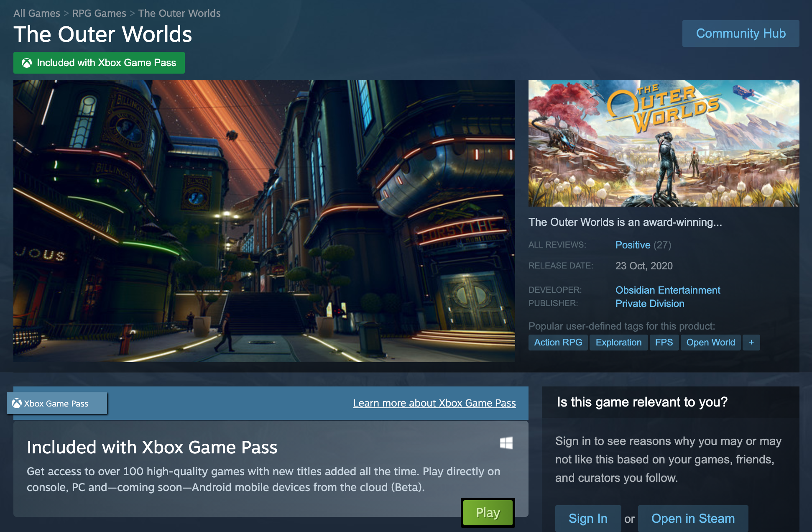This screenshot has width=812, height=532.
Task: Open Obsidian Entertainment developer page
Action: pyautogui.click(x=668, y=290)
